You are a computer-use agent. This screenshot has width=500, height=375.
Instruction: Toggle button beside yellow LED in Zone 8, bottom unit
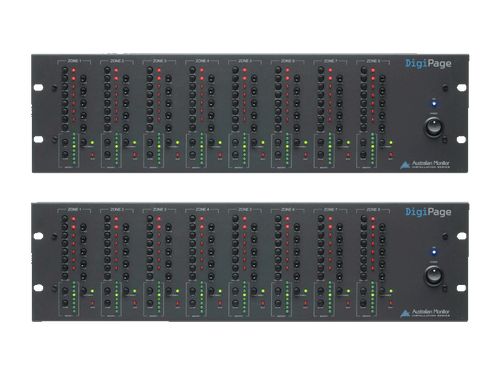point(382,291)
